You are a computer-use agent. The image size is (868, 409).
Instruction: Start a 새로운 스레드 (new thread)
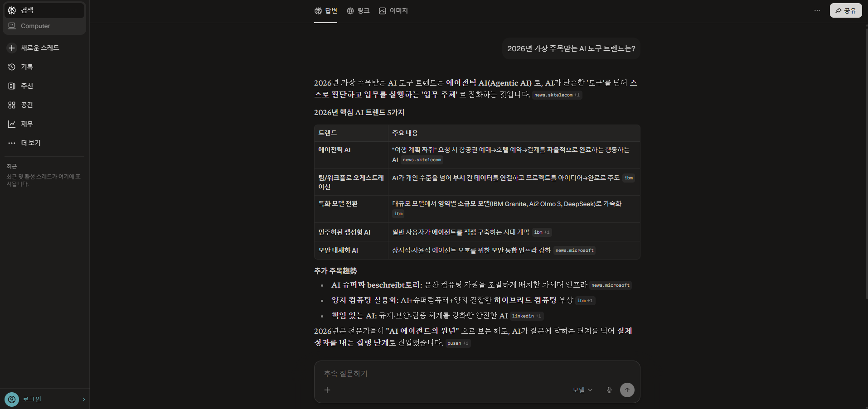[x=39, y=48]
